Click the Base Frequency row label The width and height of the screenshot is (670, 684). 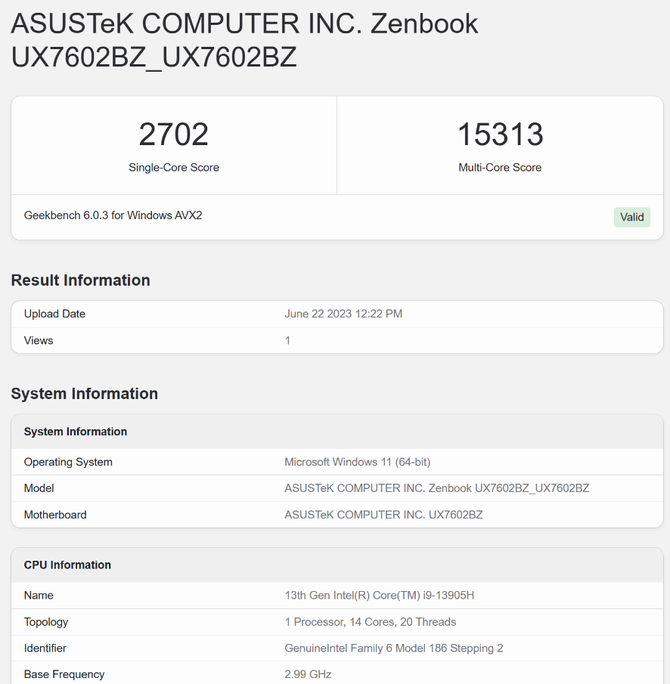(x=64, y=674)
